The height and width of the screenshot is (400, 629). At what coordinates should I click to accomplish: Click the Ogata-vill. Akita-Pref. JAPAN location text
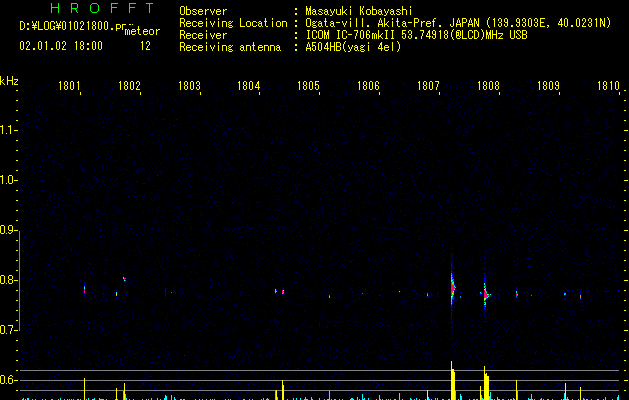pos(458,23)
